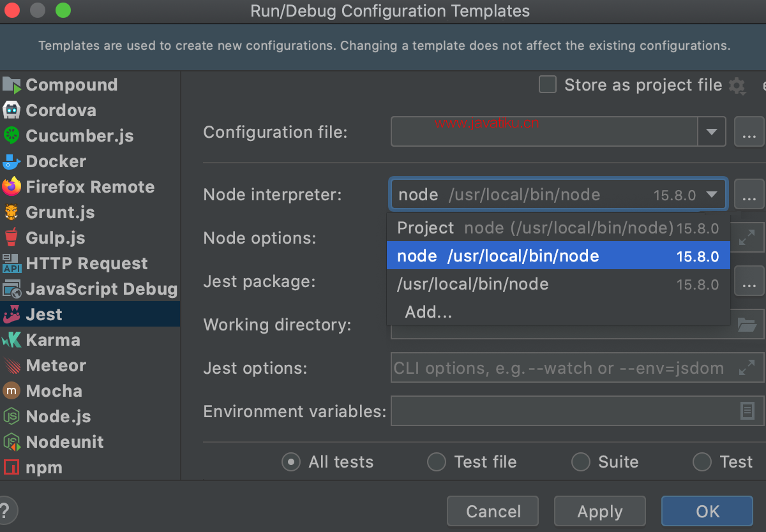Image resolution: width=766 pixels, height=532 pixels.
Task: Enable the Store as project file checkbox
Action: tap(548, 85)
